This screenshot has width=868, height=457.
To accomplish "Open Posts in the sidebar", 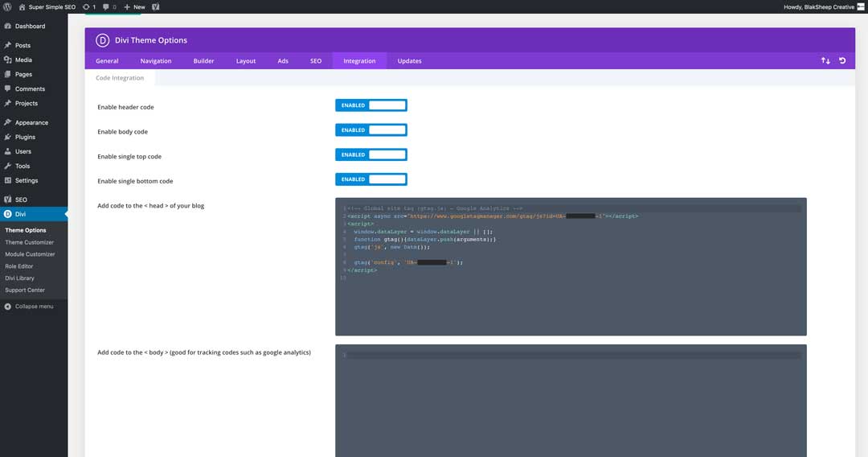I will click(23, 45).
